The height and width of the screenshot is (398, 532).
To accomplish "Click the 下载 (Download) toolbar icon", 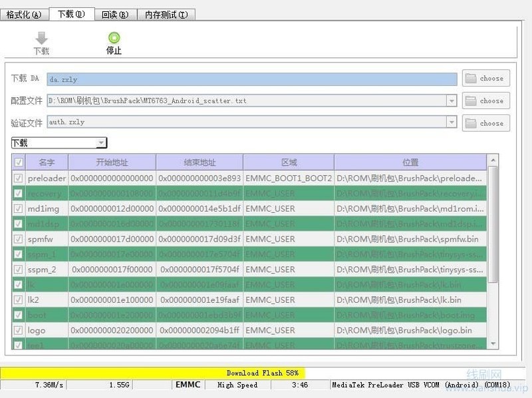I will pyautogui.click(x=41, y=41).
